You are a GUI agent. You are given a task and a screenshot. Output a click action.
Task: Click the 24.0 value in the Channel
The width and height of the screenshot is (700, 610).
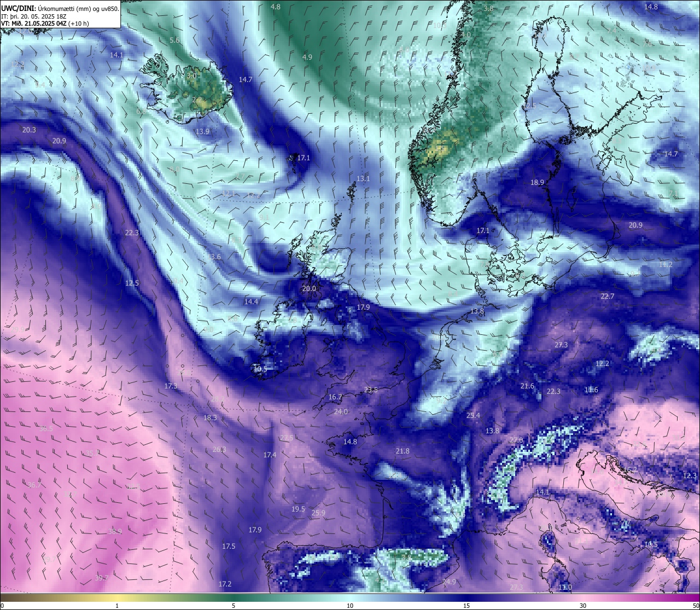[341, 411]
